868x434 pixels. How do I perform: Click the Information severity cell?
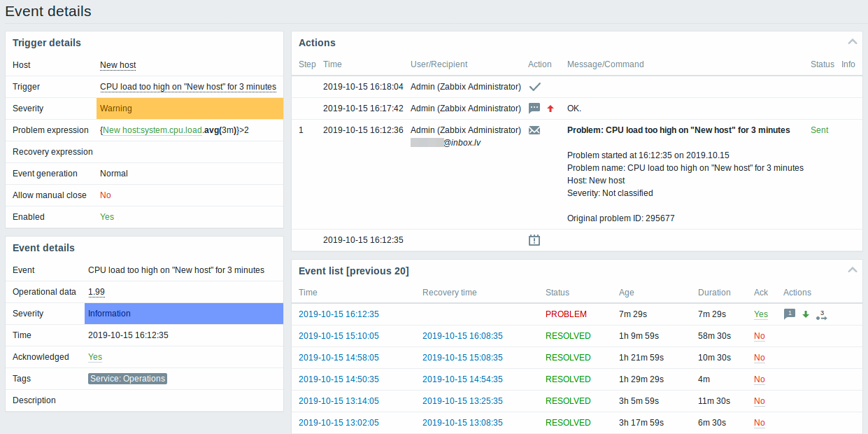pyautogui.click(x=184, y=314)
